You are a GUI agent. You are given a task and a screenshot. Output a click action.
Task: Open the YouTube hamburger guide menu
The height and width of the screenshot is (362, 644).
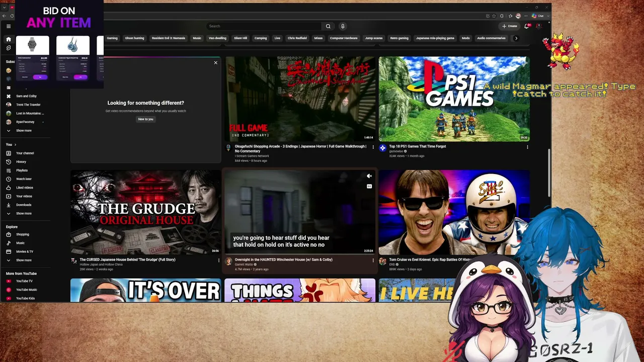9,26
